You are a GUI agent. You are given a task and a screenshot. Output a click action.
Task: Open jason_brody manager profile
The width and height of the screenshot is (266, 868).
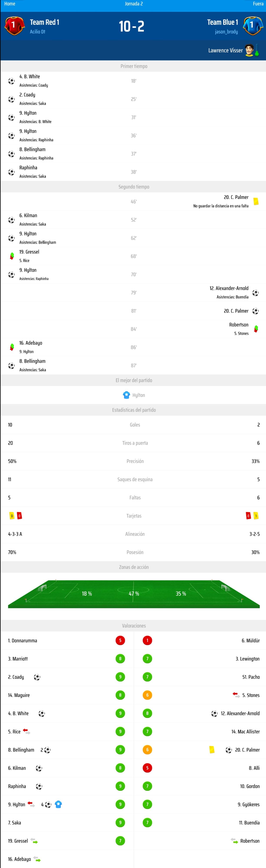click(x=226, y=32)
